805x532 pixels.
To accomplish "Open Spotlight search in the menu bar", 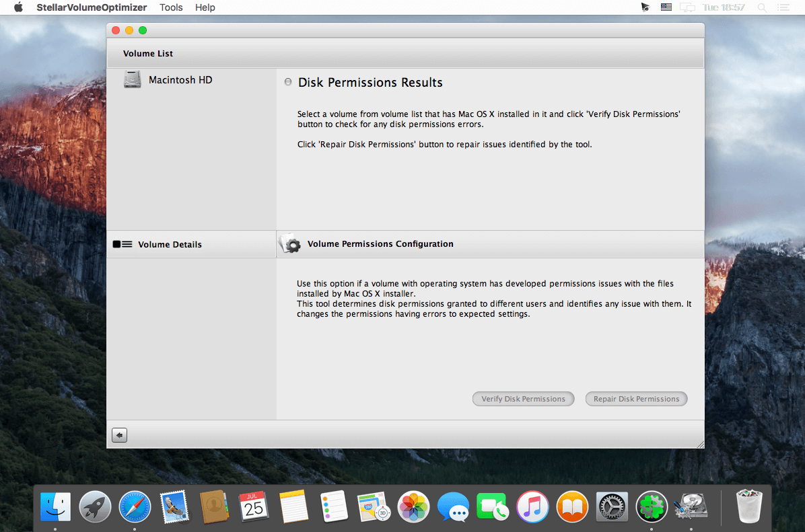I will pyautogui.click(x=763, y=7).
